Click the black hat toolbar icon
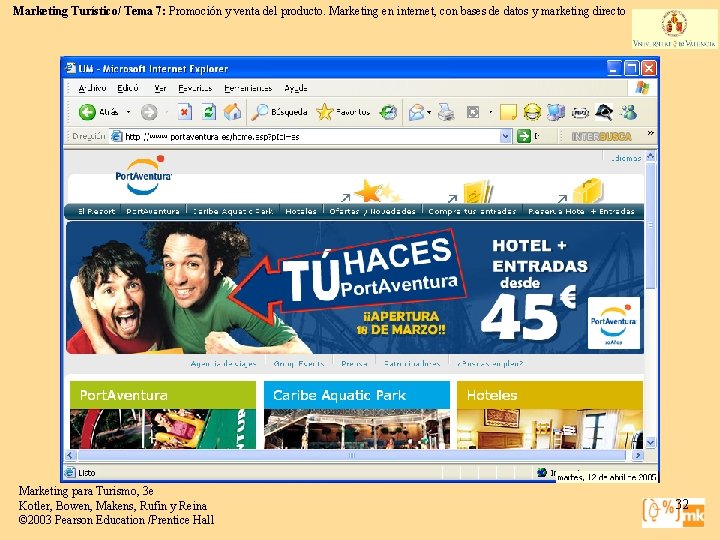 pyautogui.click(x=603, y=112)
